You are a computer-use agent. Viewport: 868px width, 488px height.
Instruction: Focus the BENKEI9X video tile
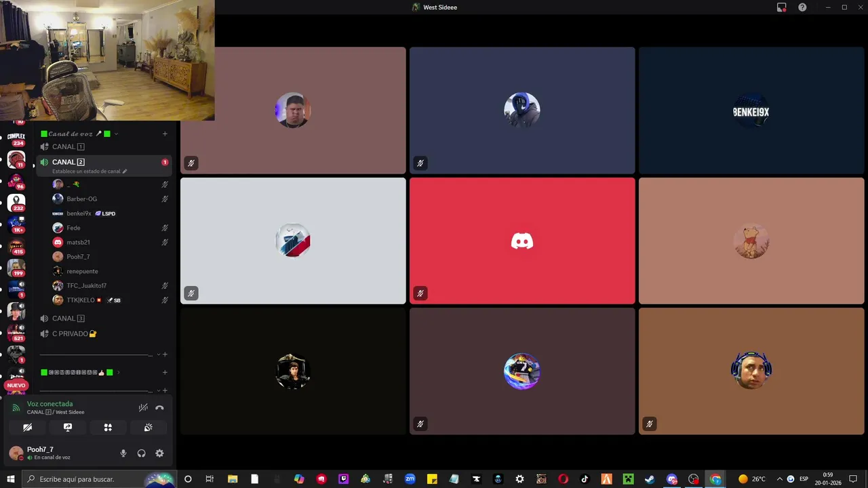751,110
